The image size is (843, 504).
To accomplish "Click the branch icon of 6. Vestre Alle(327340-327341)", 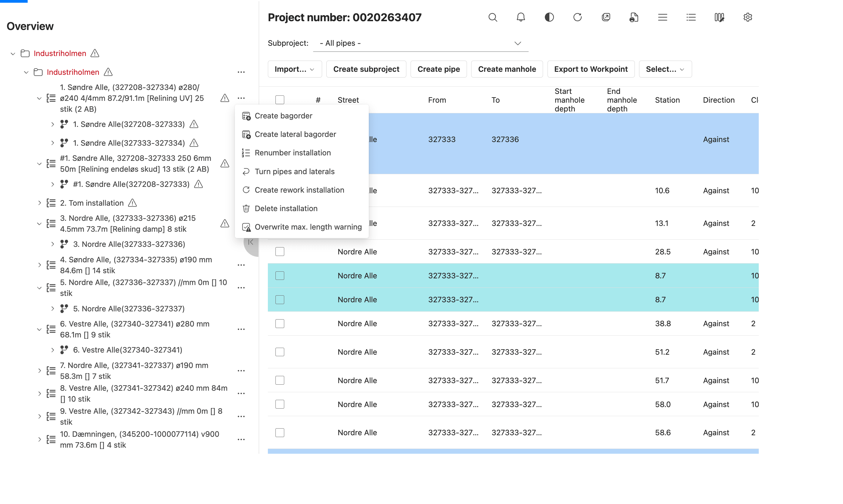I will pos(64,350).
